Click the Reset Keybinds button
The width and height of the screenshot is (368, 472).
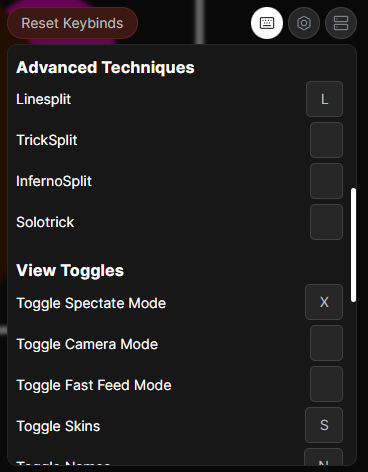click(72, 23)
